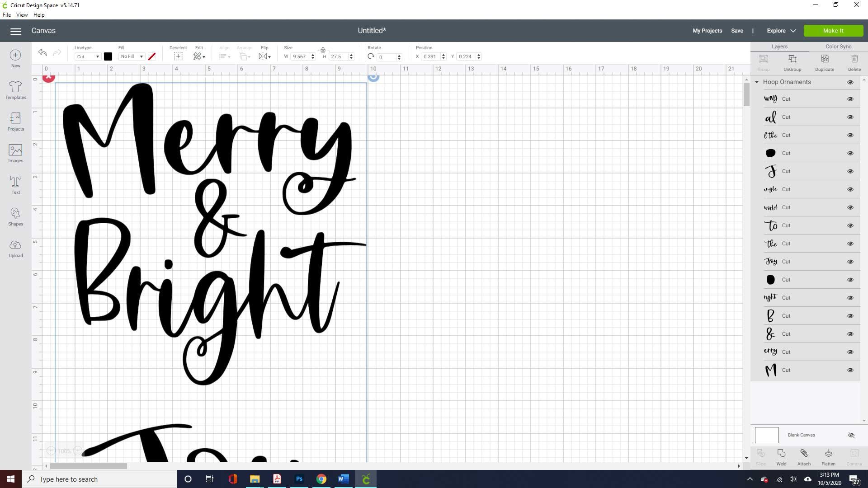Open Word from the taskbar
Image resolution: width=868 pixels, height=488 pixels.
[x=343, y=479]
